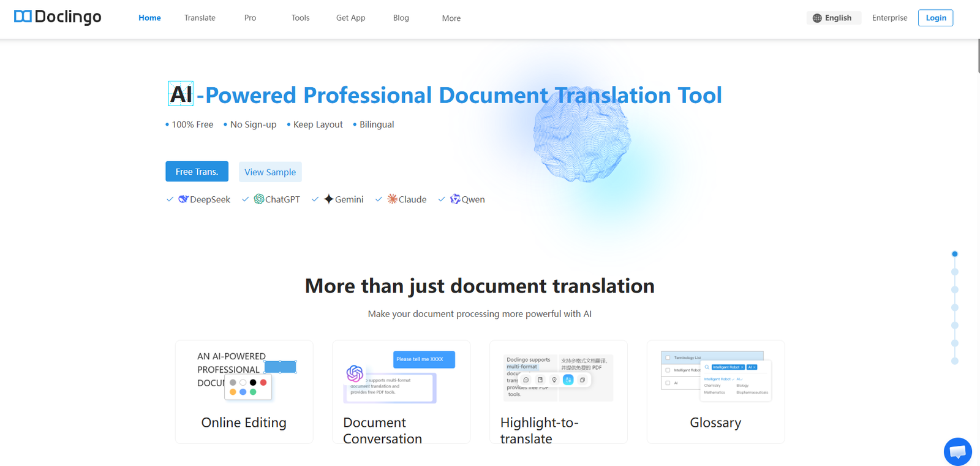This screenshot has width=980, height=466.
Task: Jump to the second page section dot
Action: (x=954, y=272)
